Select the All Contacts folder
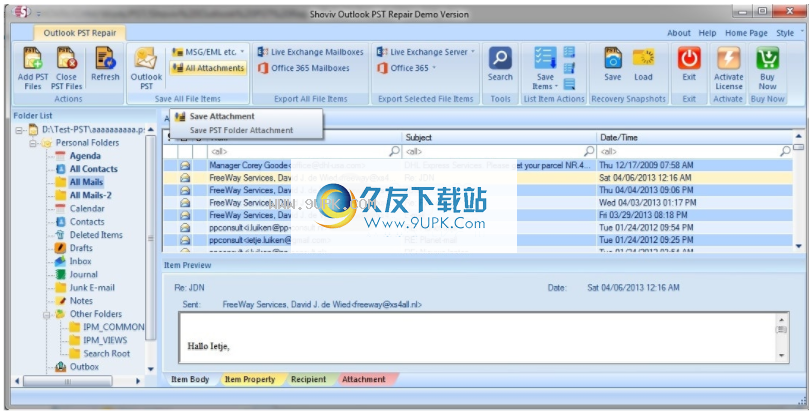This screenshot has height=413, width=809. point(93,169)
